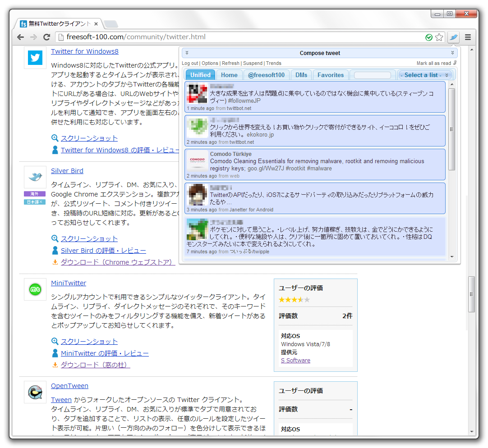The width and height of the screenshot is (488, 448).
Task: Click the MiniTwitter star rating
Action: (295, 300)
